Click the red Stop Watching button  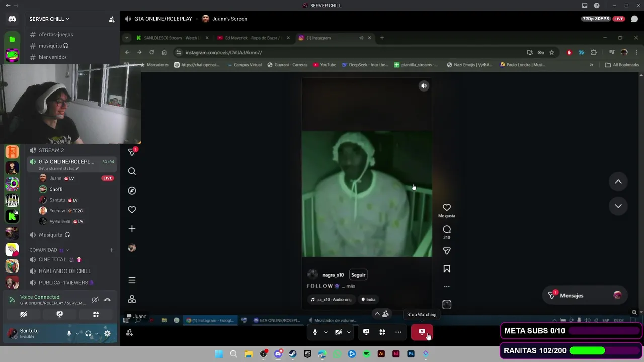click(422, 332)
